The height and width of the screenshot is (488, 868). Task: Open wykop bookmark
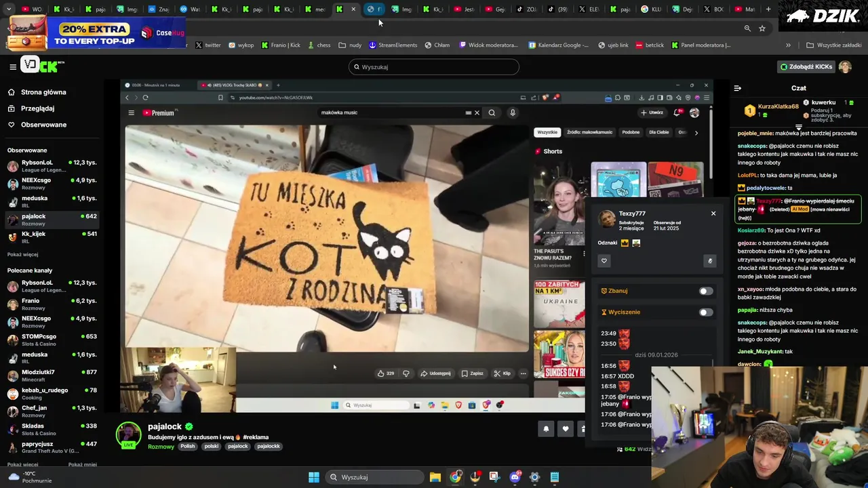click(241, 45)
